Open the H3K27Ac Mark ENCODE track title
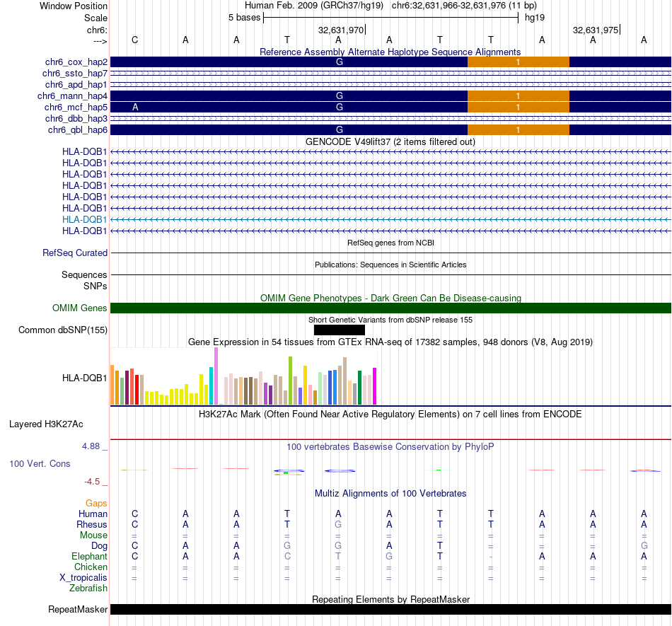Viewport: 672px width, 626px height. (390, 415)
